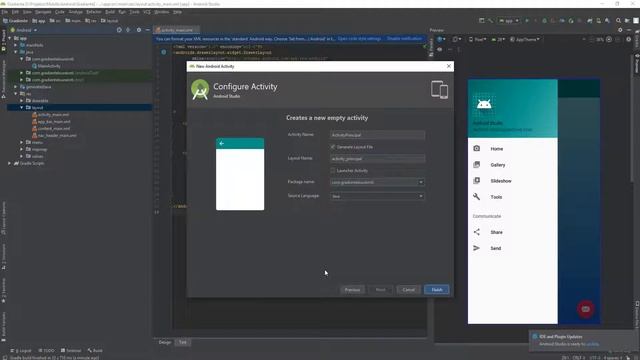Open the Analyze menu
The height and width of the screenshot is (360, 640).
click(76, 12)
